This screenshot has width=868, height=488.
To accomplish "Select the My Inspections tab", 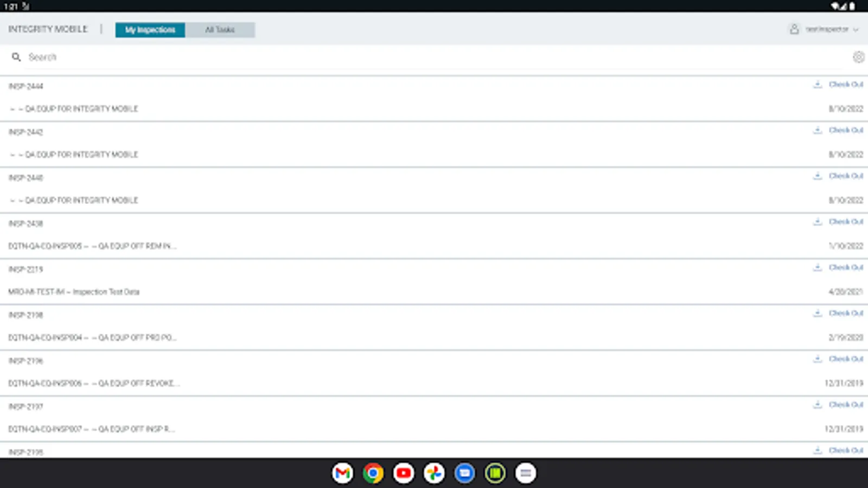I will 150,30.
